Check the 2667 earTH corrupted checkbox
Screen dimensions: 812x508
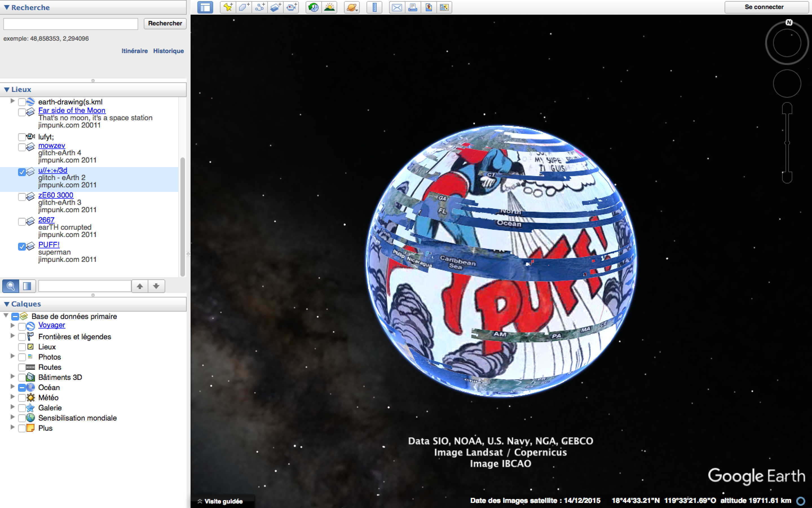click(22, 222)
